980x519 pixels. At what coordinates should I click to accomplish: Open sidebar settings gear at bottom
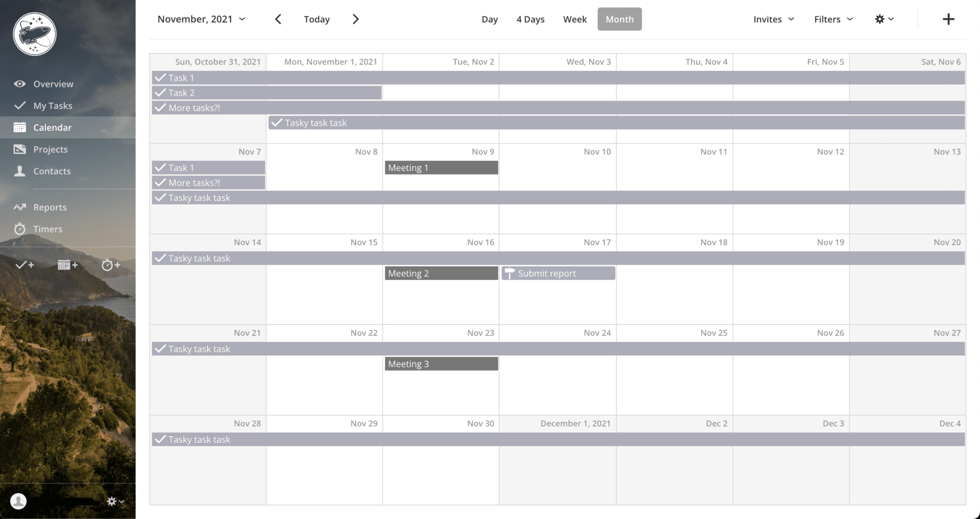(x=115, y=501)
